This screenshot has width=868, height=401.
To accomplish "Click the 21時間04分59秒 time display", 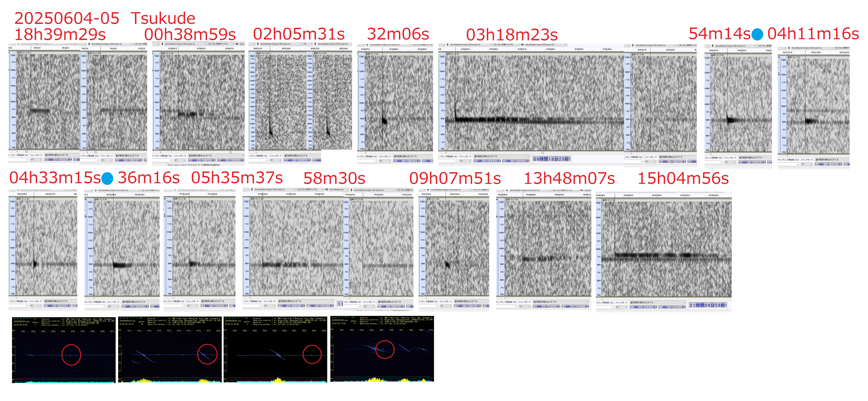I will 707,305.
